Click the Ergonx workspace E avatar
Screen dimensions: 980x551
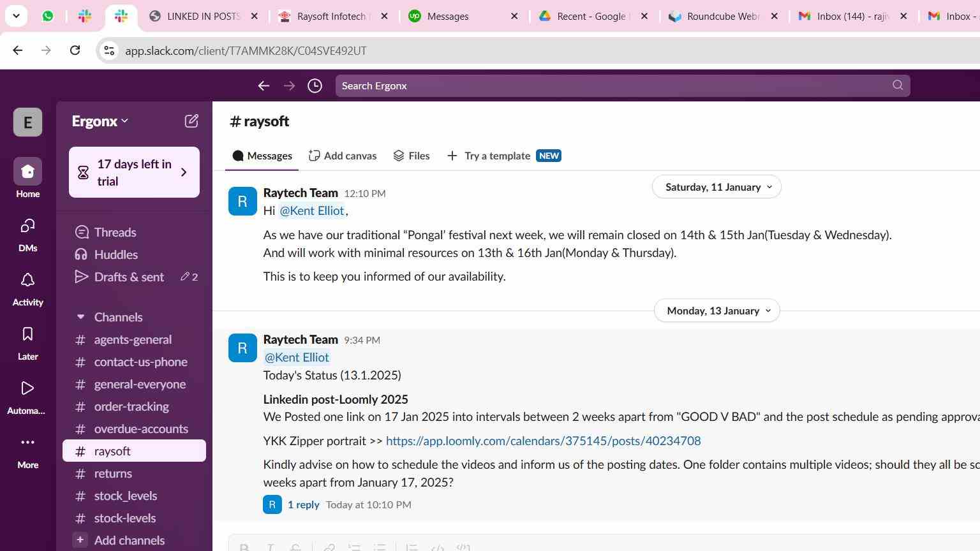pyautogui.click(x=27, y=122)
